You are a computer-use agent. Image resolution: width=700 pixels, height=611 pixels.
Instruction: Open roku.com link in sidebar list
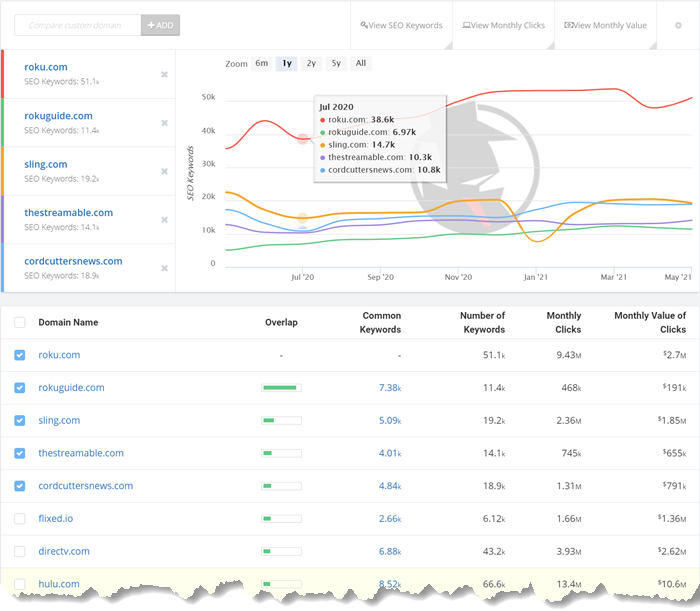(x=46, y=67)
